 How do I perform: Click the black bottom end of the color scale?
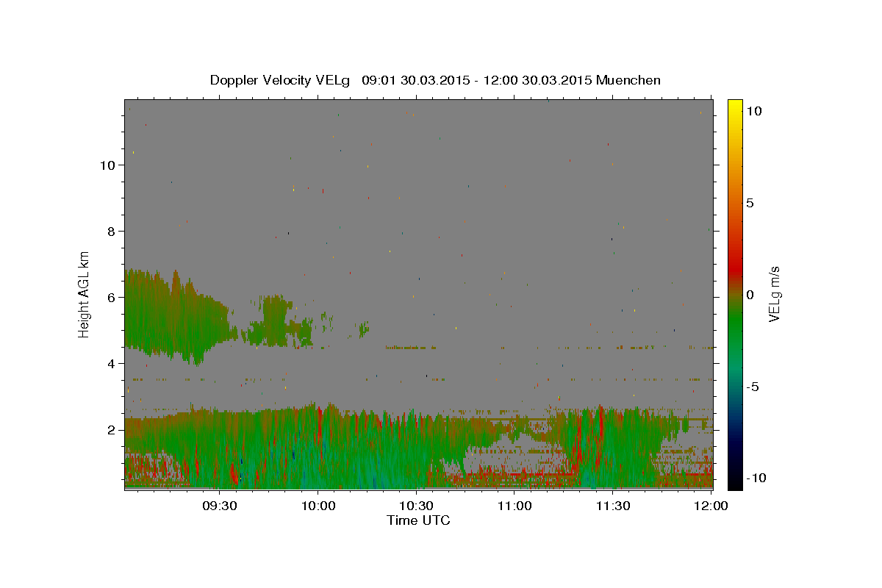pos(734,481)
